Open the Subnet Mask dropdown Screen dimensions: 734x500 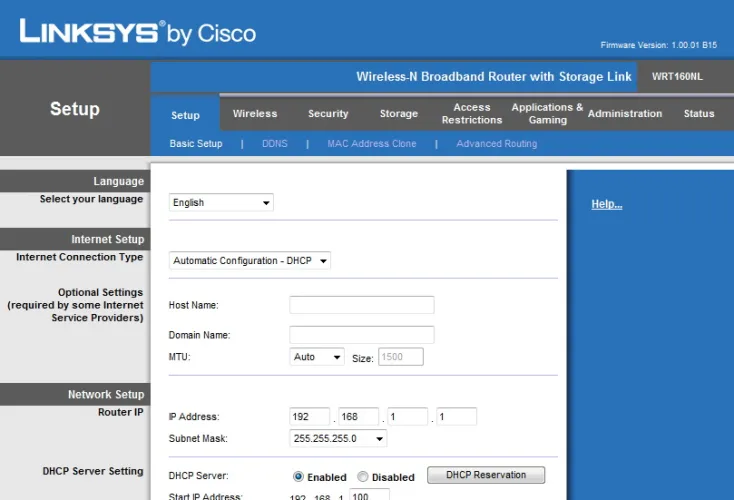tap(338, 439)
